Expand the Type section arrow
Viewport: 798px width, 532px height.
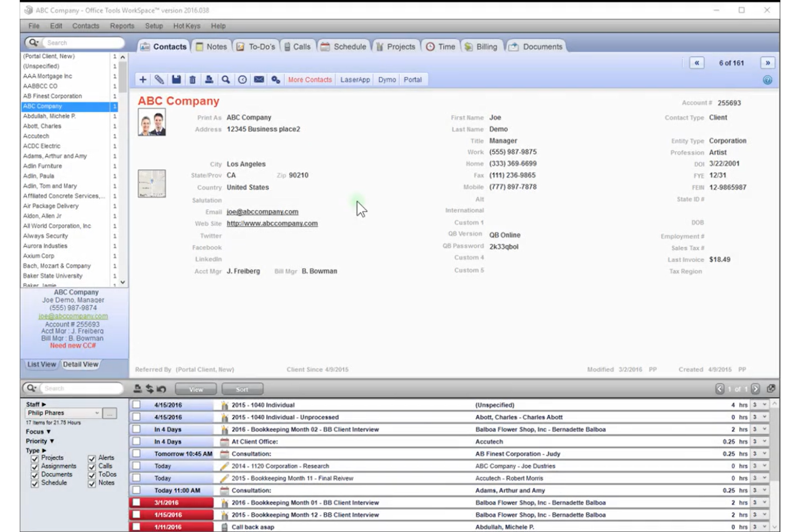[44, 450]
